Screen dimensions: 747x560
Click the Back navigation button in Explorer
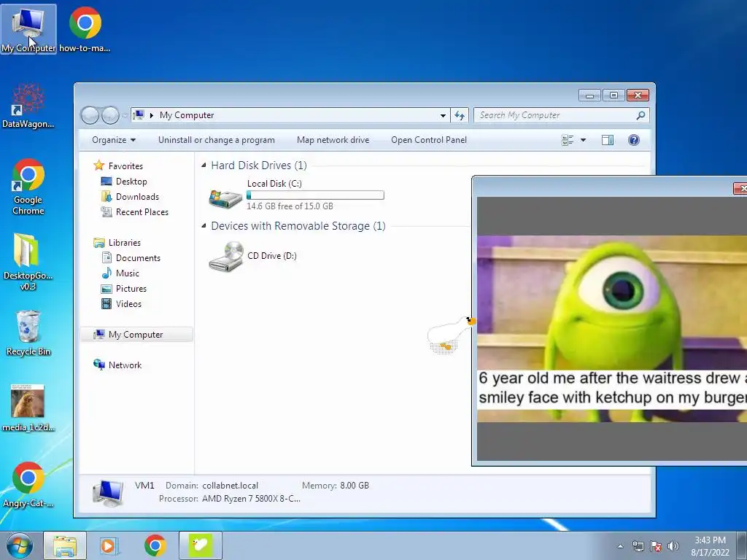coord(90,115)
